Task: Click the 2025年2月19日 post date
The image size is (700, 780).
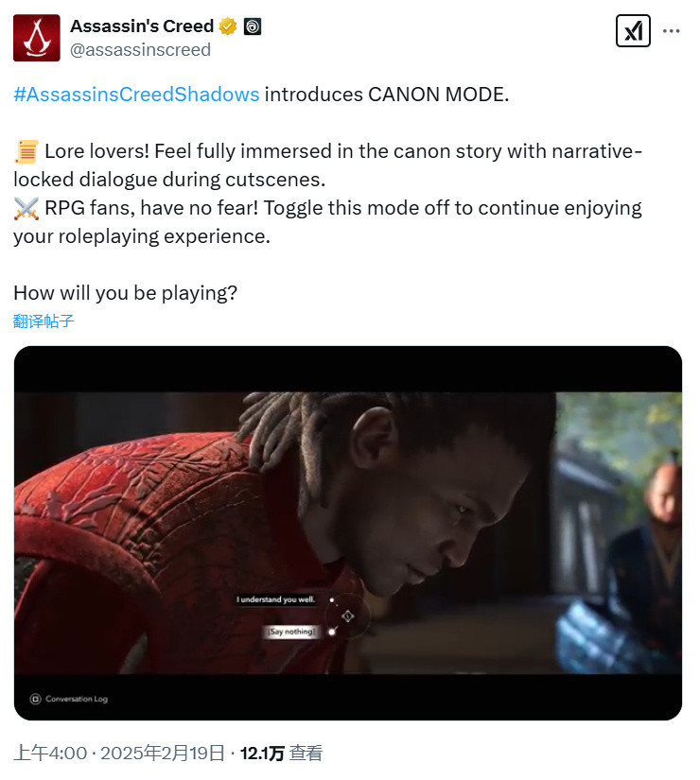Action: tap(163, 753)
